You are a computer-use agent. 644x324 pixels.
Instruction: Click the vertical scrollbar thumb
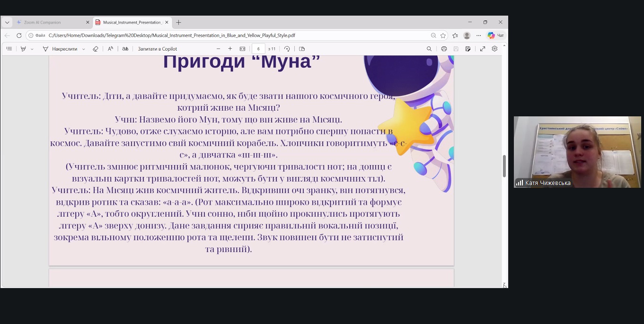[x=504, y=166]
